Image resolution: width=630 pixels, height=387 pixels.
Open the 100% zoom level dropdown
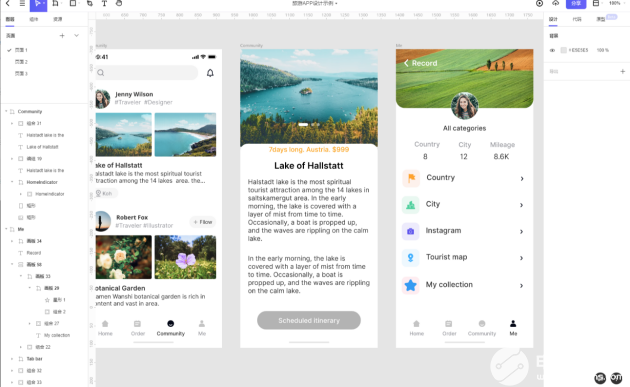coord(616,3)
